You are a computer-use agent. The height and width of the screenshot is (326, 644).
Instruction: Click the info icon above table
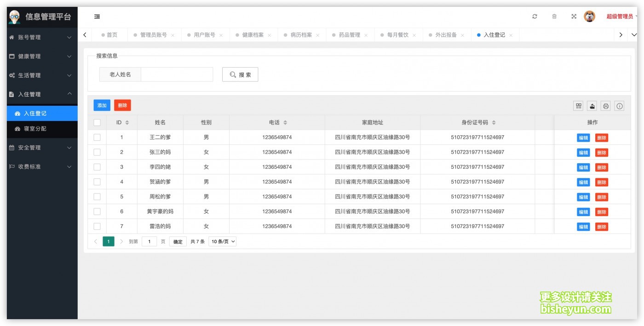(620, 106)
